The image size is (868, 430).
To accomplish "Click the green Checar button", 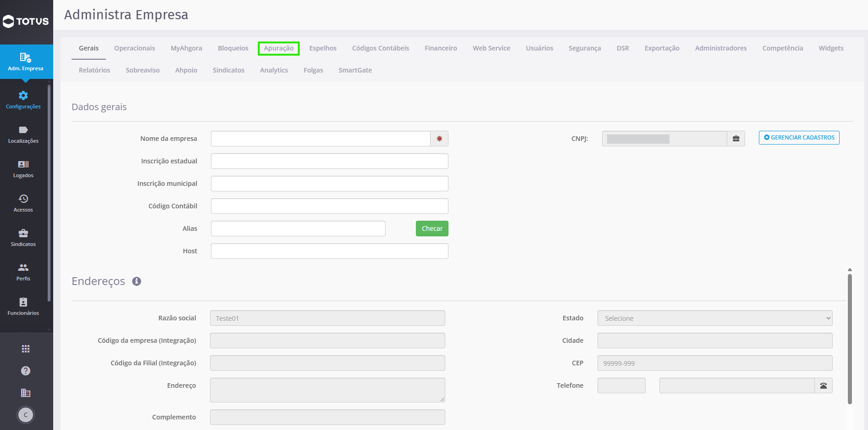I will coord(432,229).
